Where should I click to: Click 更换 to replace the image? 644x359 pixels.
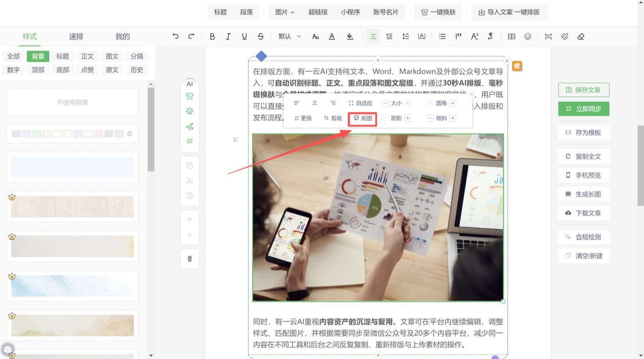coord(303,118)
